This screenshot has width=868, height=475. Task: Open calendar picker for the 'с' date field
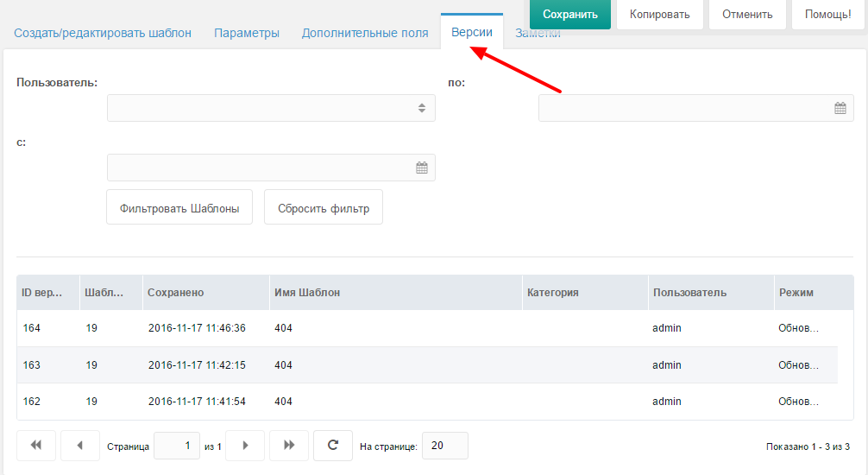click(421, 168)
